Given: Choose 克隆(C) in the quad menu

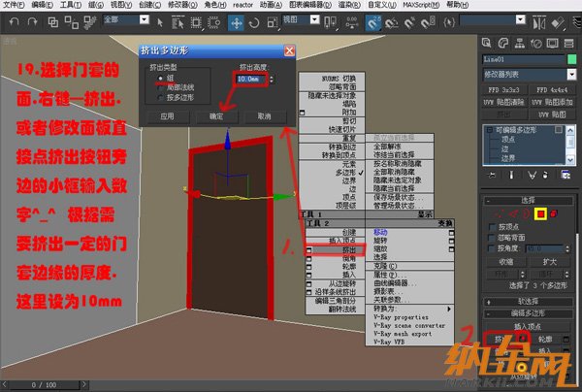Looking at the screenshot, I should tap(409, 266).
